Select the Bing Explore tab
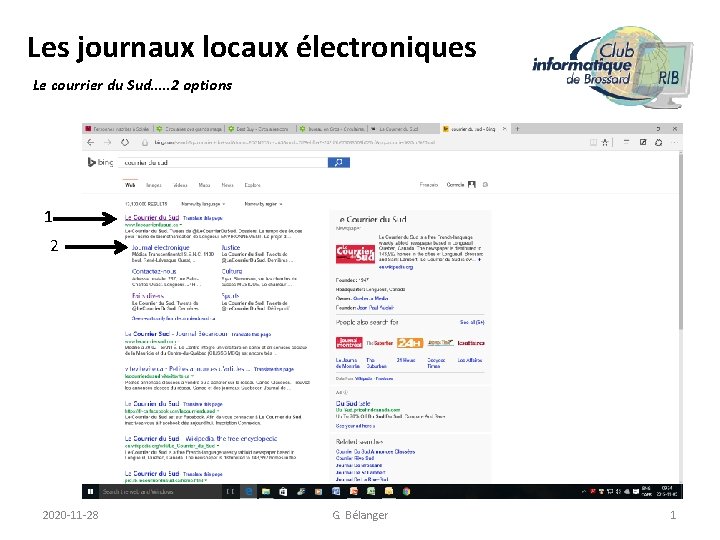Image resolution: width=720 pixels, height=540 pixels. [253, 185]
